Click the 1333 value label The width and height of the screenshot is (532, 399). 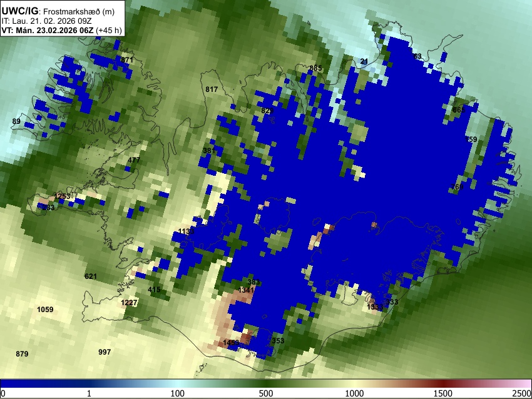click(x=375, y=307)
